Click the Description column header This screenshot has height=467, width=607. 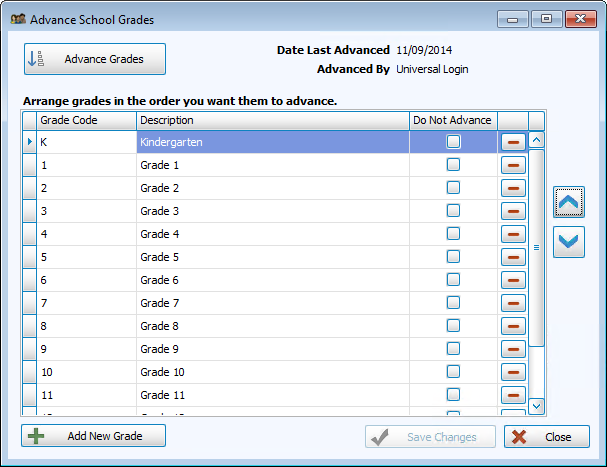pyautogui.click(x=272, y=120)
